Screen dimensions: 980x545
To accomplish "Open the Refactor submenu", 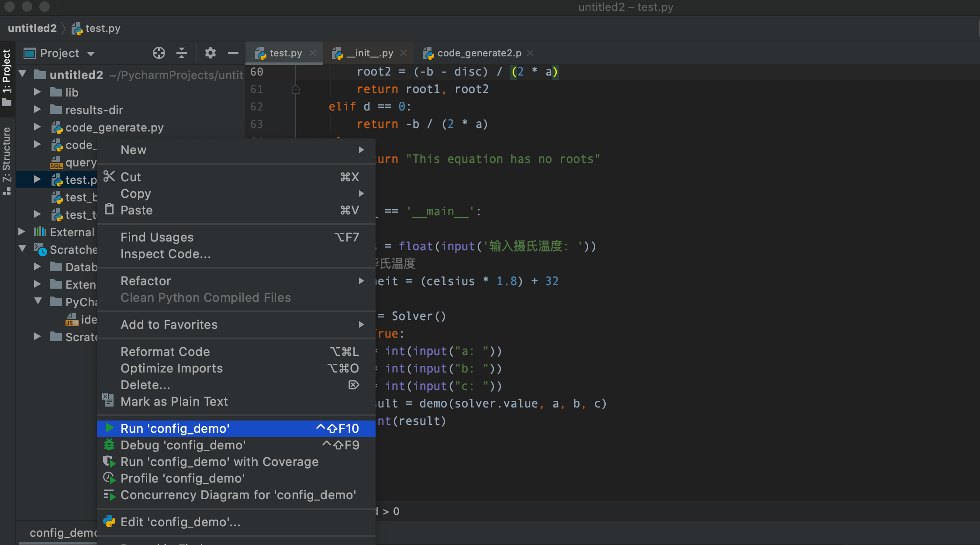I will tap(236, 281).
